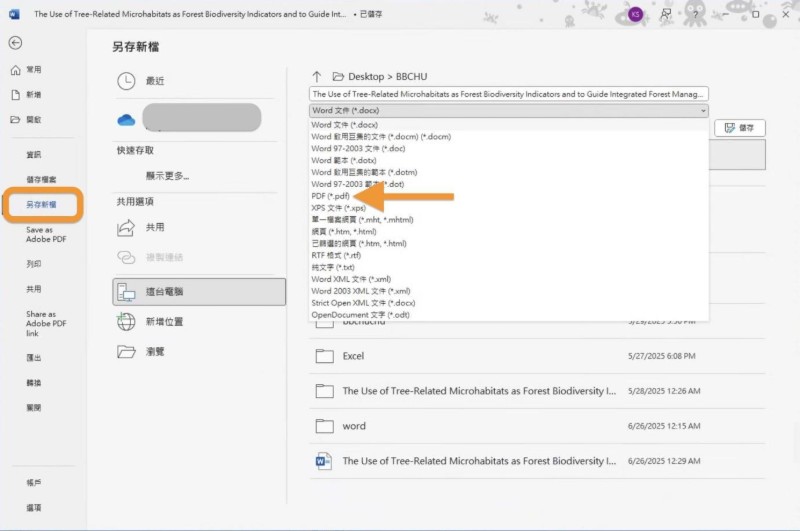Open the Options (選項) page
800x531 pixels.
pos(34,508)
